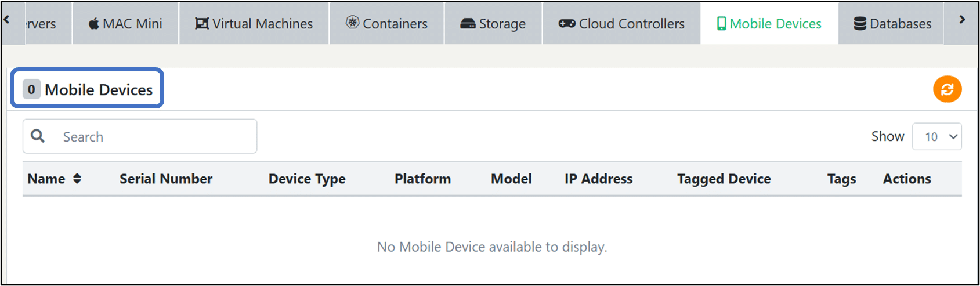The image size is (980, 286).
Task: Click the Mobile Devices phone icon
Action: [721, 24]
